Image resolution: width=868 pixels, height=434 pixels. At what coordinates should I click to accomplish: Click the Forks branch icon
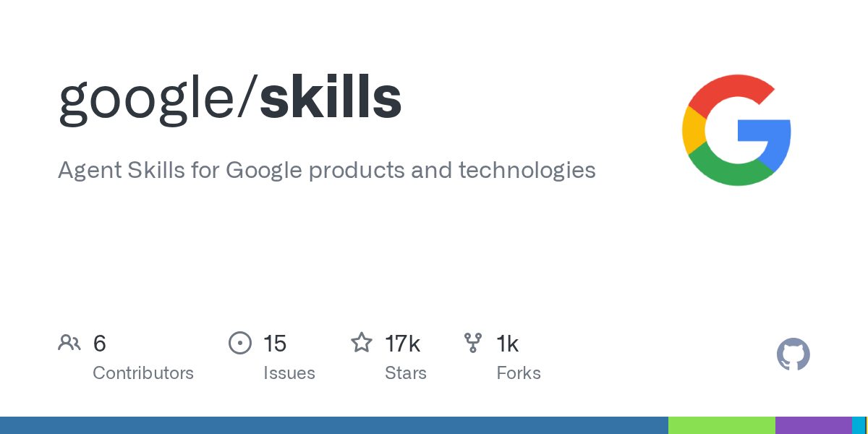[x=473, y=343]
